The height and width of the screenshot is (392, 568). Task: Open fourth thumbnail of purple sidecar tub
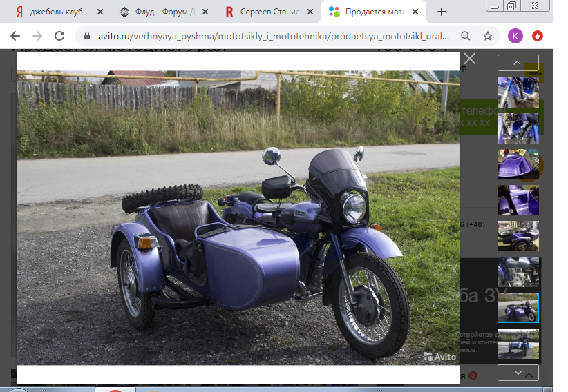518,200
